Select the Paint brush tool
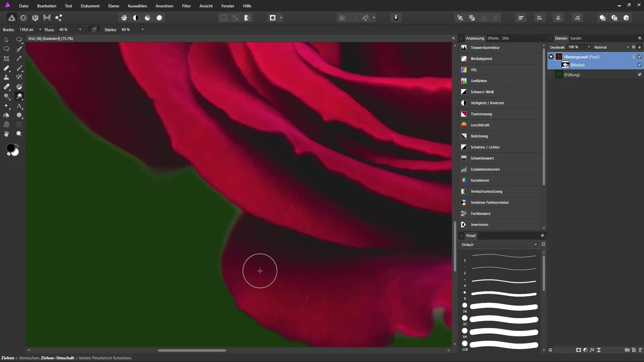The image size is (644, 362). pyautogui.click(x=19, y=68)
